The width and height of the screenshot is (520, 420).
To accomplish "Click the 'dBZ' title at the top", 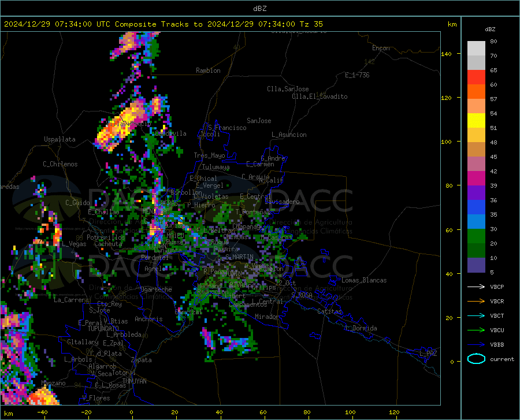I will pyautogui.click(x=259, y=9).
